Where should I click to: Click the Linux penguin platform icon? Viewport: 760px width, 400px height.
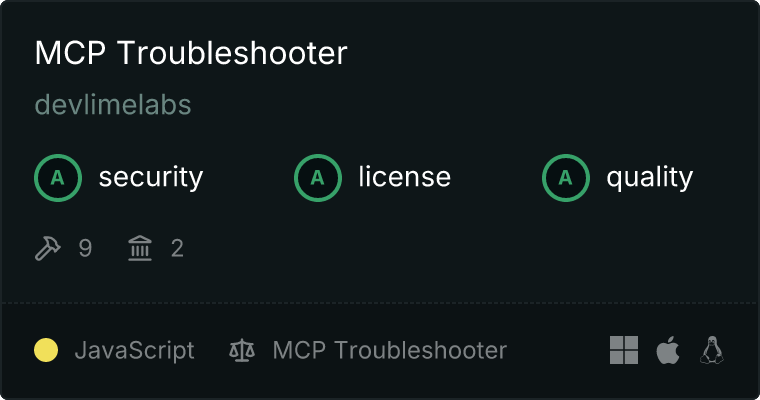click(712, 350)
